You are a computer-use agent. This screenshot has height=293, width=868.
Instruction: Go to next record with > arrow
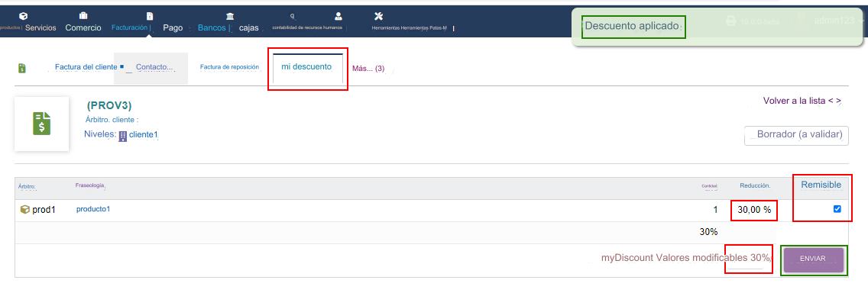pyautogui.click(x=839, y=101)
